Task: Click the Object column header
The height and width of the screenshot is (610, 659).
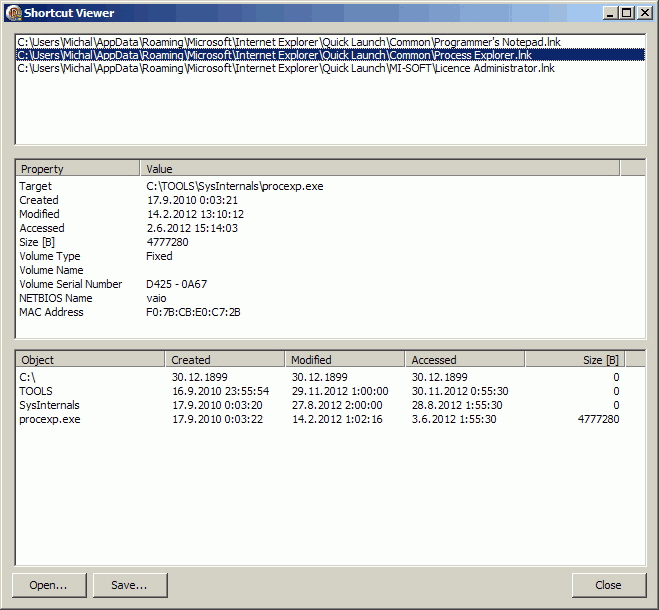Action: click(90, 359)
